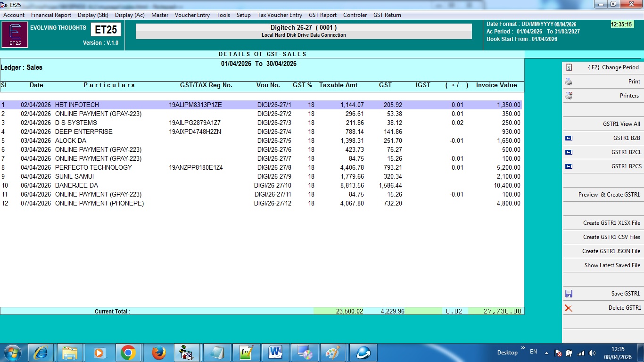Screen dimensions: 644x362
Task: Open Microsoft Word from the taskbar
Action: (x=275, y=353)
